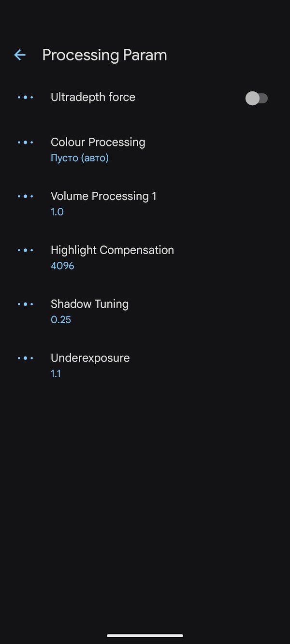Image resolution: width=290 pixels, height=644 pixels.
Task: Tap the Ultradepth force label
Action: click(x=93, y=97)
